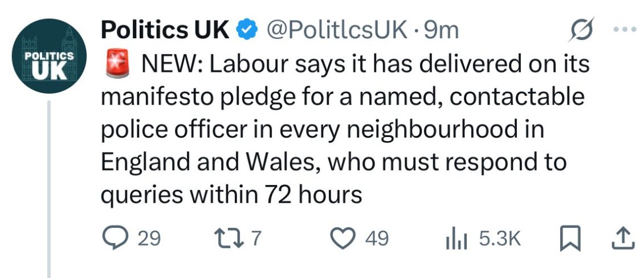The image size is (644, 278).
Task: Click the thread line below the avatar
Action: tap(49, 188)
